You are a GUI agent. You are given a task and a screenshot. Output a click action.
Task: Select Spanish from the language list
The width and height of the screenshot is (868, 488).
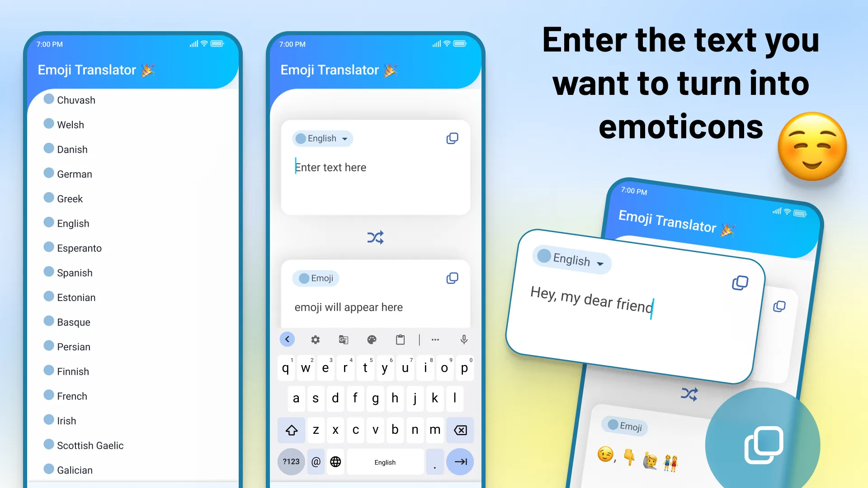coord(75,272)
